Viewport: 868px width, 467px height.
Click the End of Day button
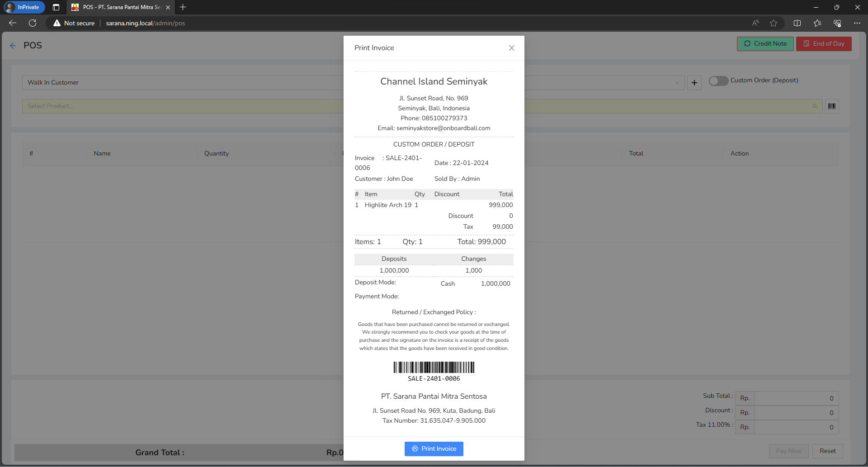click(x=824, y=44)
